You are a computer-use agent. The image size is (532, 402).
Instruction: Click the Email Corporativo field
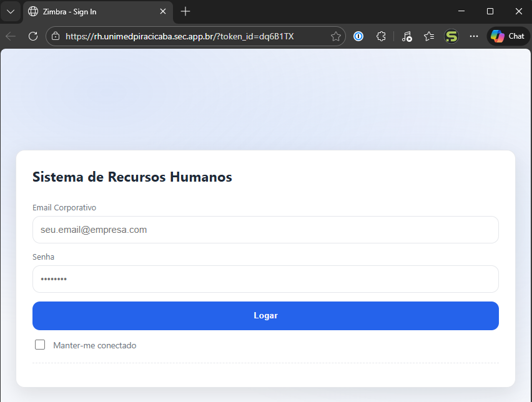pos(265,230)
